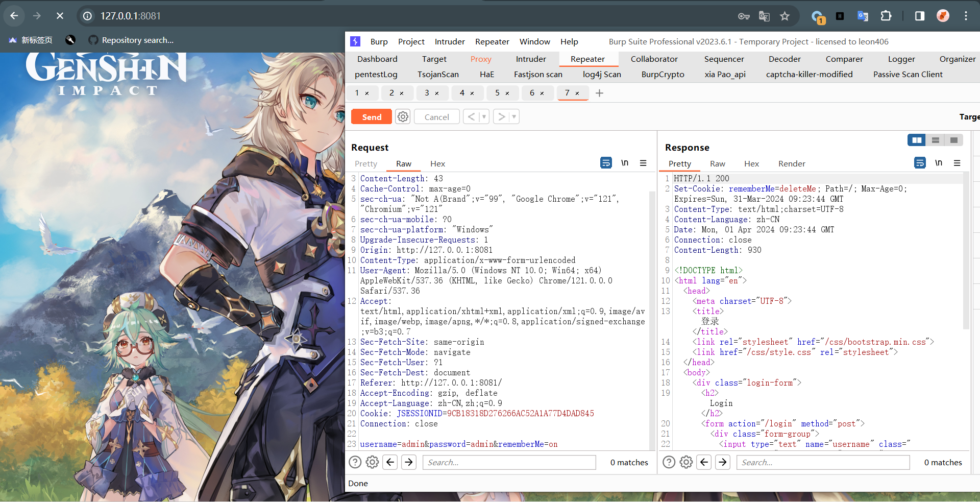Switch Request view to Hex

437,163
